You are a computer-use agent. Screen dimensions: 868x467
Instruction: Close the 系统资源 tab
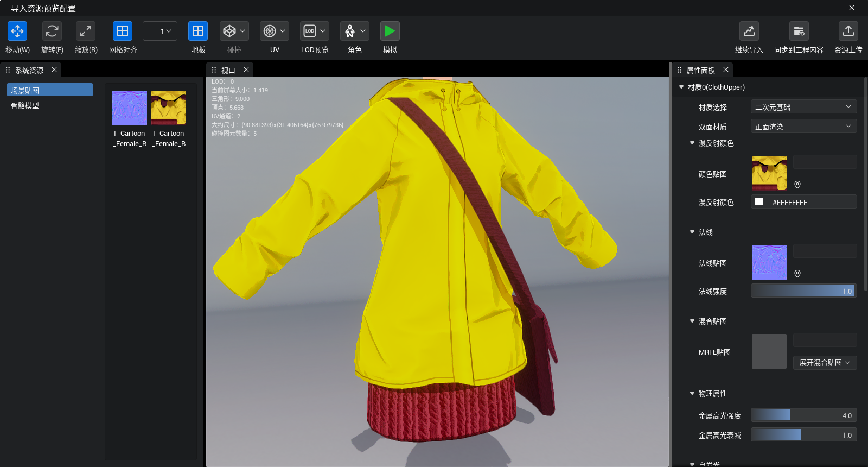coord(54,70)
